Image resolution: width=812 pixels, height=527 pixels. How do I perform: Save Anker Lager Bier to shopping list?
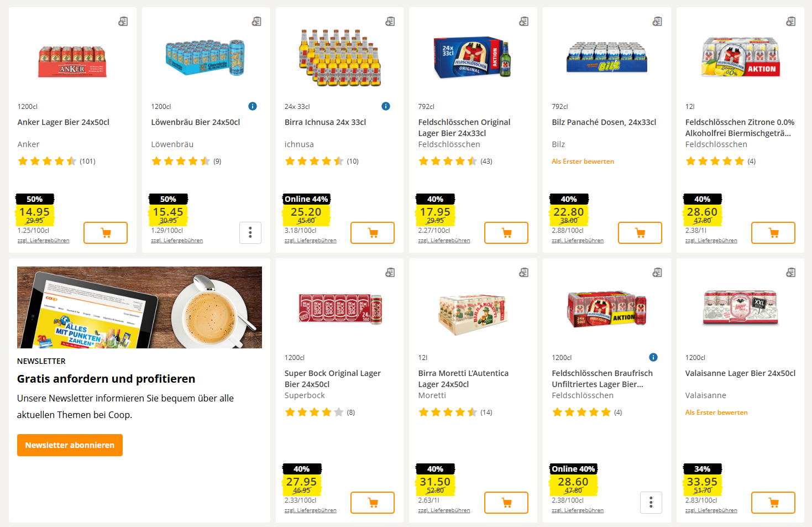pyautogui.click(x=123, y=22)
